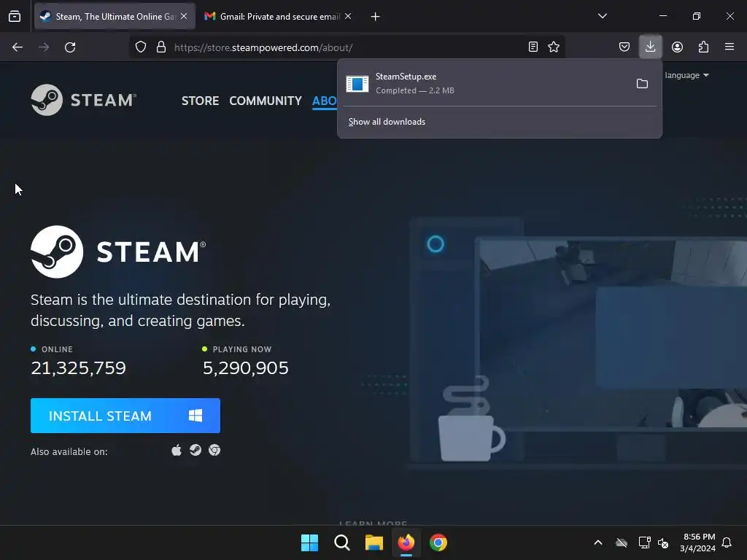747x560 pixels.
Task: Open the ABOUT menu item
Action: pos(325,101)
